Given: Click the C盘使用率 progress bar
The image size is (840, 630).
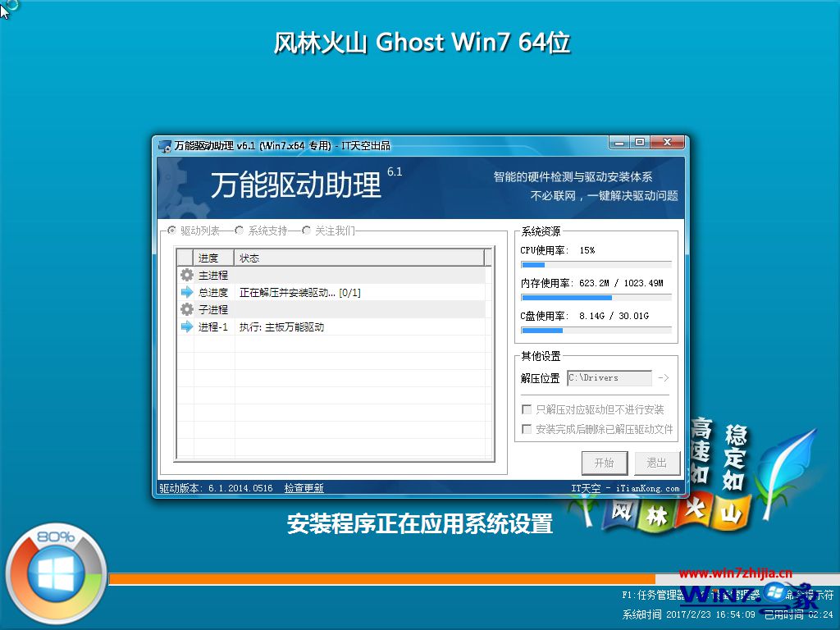Looking at the screenshot, I should 596,331.
